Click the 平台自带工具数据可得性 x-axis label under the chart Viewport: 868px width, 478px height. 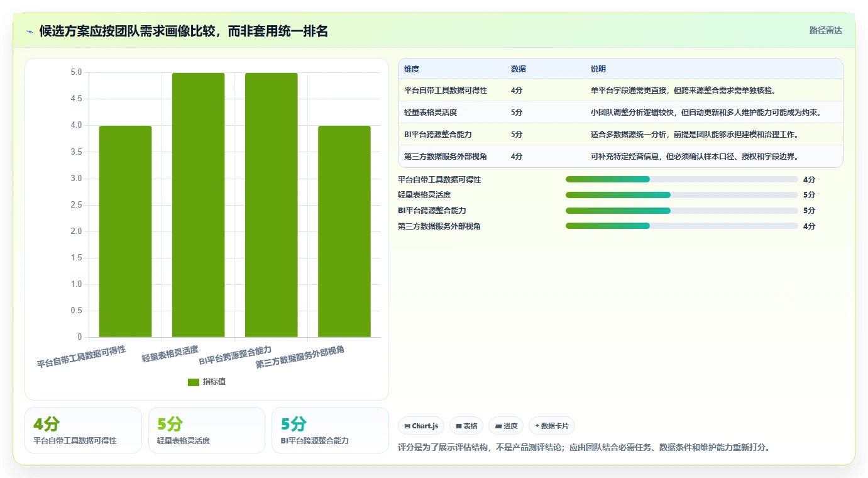82,357
